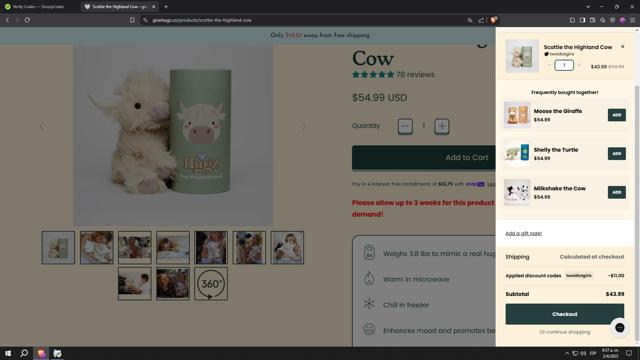Toggle the browser sidebar panel icon
Image resolution: width=640 pixels, height=360 pixels.
pos(582,20)
